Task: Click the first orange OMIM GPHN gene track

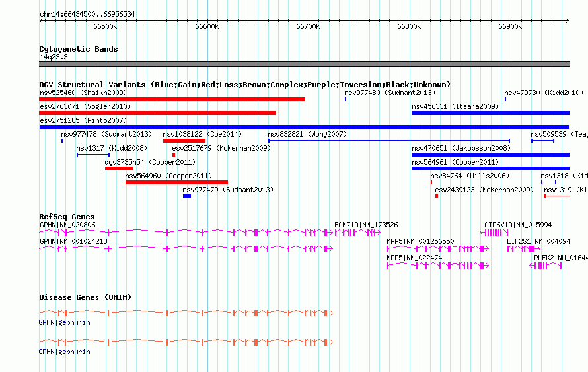Action: (186, 313)
